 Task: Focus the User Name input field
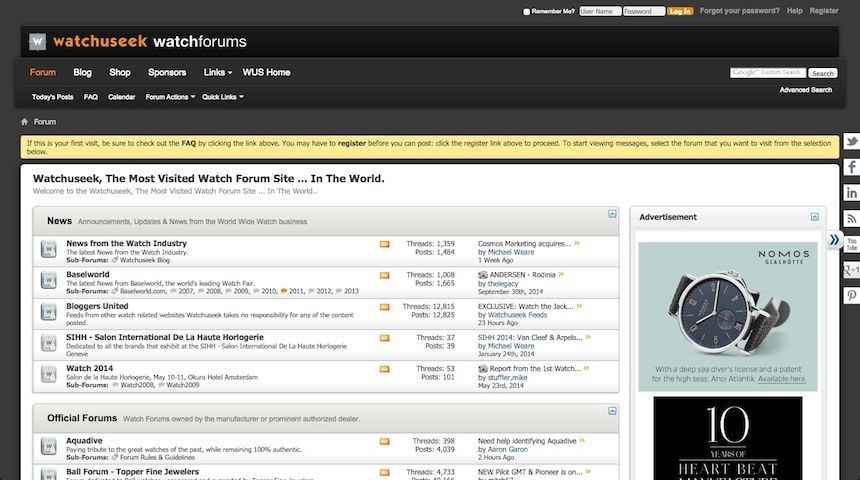pos(598,11)
